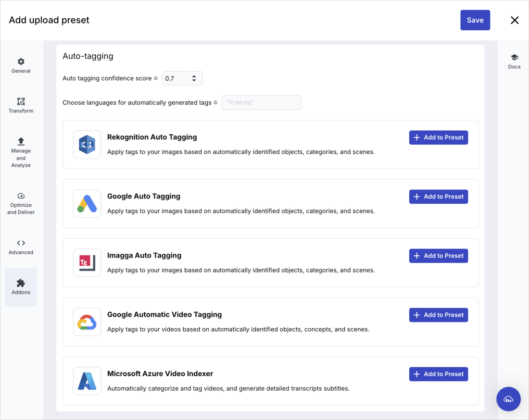
Task: Click the Imagga Auto Tagging title
Action: click(x=144, y=256)
